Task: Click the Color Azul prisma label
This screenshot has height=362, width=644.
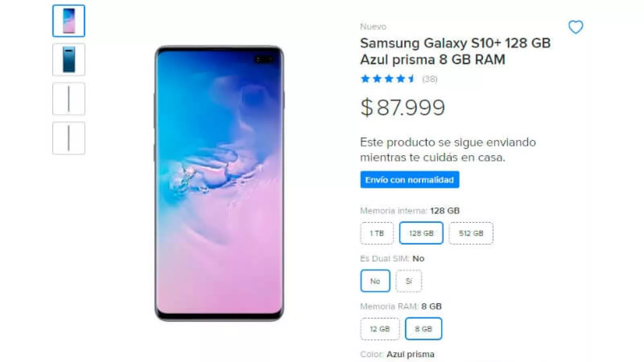Action: tap(397, 354)
